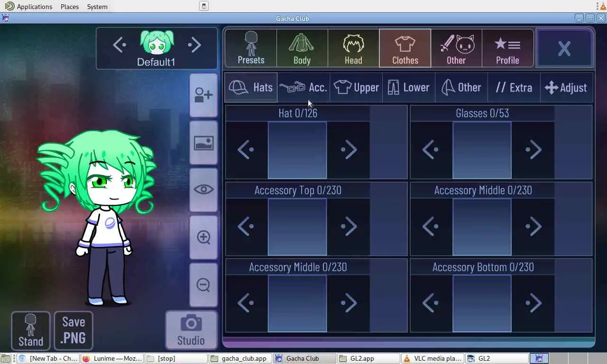607x364 pixels.
Task: Zoom out from the character
Action: (203, 284)
